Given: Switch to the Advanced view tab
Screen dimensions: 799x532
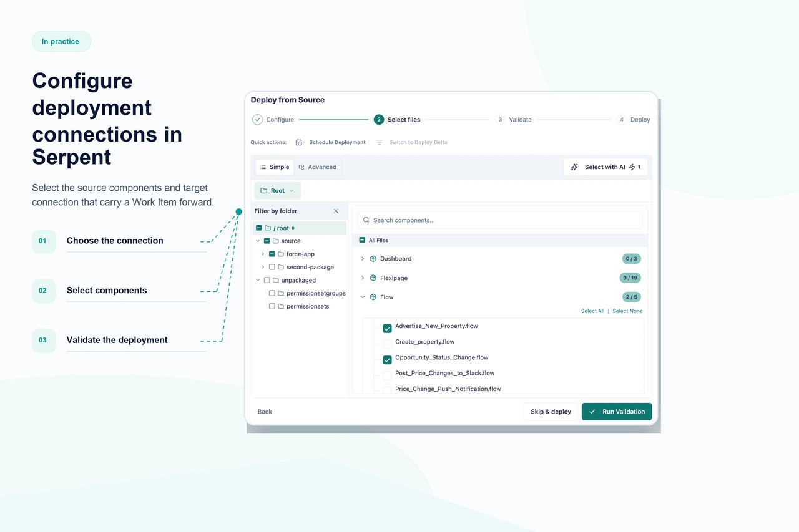Looking at the screenshot, I should point(318,167).
